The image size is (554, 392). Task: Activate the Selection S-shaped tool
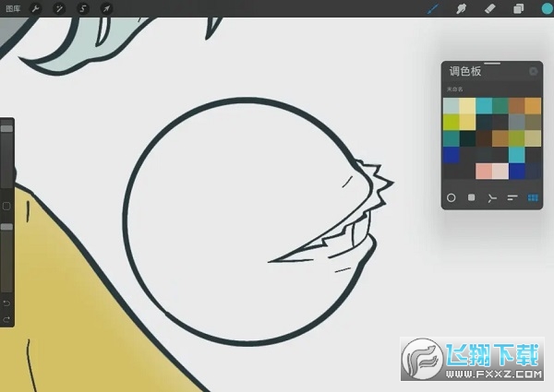(x=83, y=8)
